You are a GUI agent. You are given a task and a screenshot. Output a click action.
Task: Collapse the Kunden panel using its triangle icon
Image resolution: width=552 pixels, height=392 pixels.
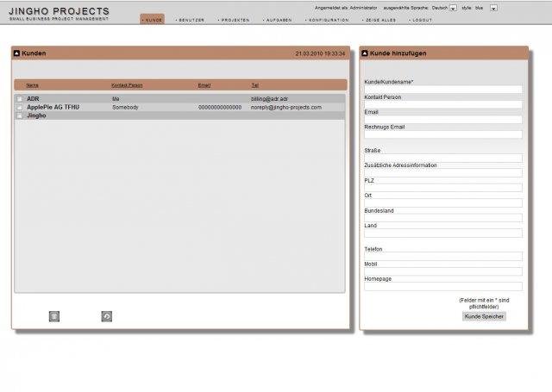point(16,53)
